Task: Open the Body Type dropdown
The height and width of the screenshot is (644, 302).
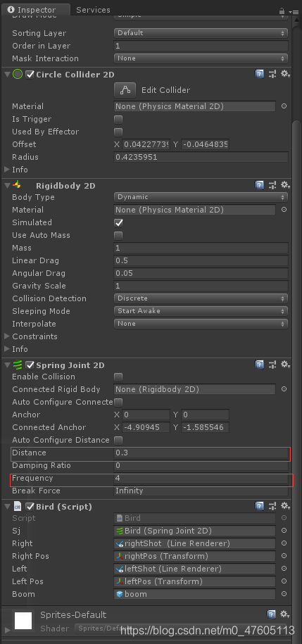Action: point(201,197)
